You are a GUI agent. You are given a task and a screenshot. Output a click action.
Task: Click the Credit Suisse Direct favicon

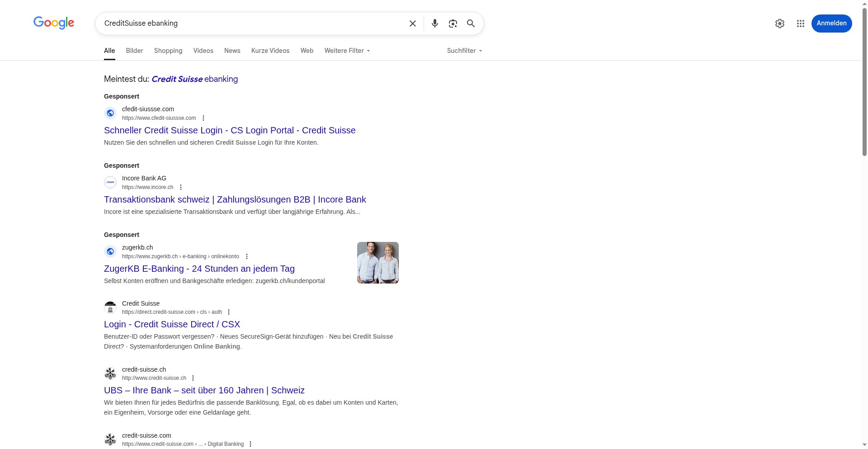tap(110, 307)
